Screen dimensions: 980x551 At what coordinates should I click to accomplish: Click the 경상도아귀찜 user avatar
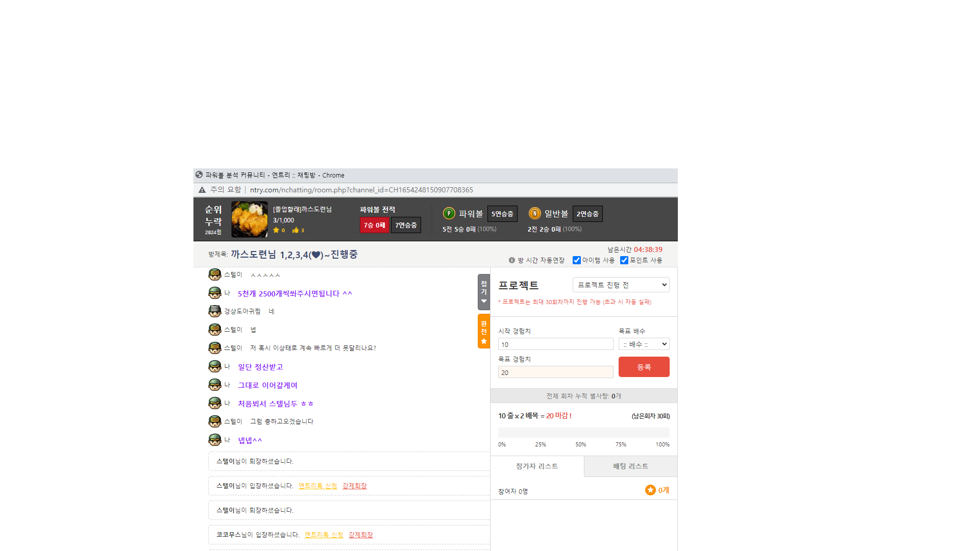[x=215, y=311]
